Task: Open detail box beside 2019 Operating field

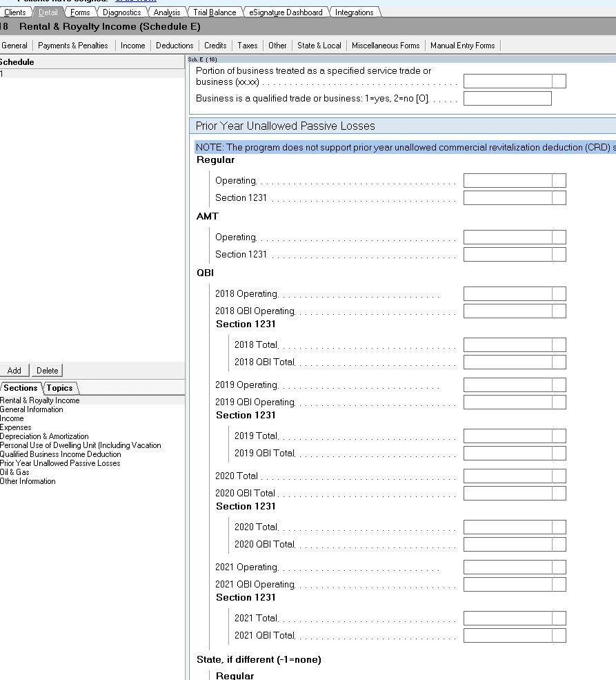Action: click(559, 385)
